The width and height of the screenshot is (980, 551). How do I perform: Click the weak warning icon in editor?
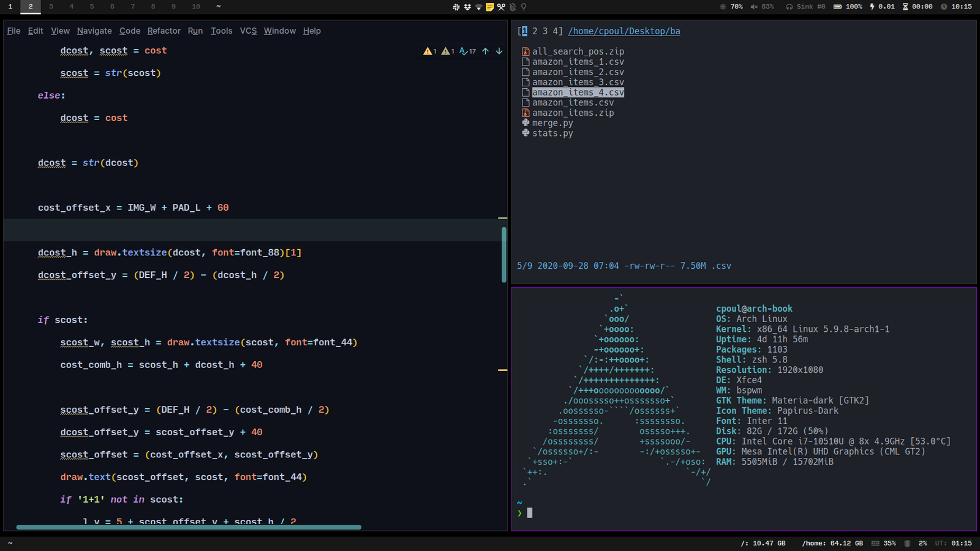[x=445, y=51]
